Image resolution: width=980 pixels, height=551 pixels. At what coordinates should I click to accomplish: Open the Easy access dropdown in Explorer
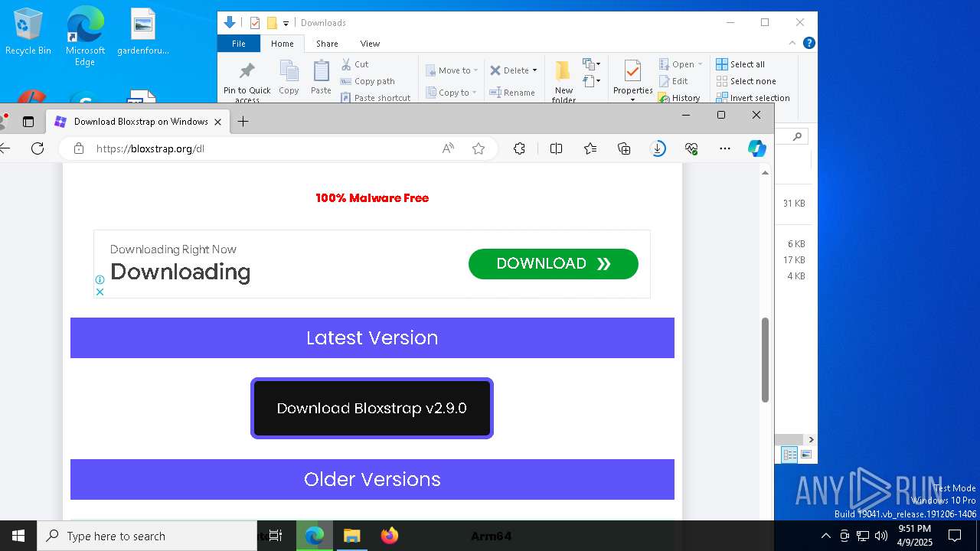click(x=592, y=81)
